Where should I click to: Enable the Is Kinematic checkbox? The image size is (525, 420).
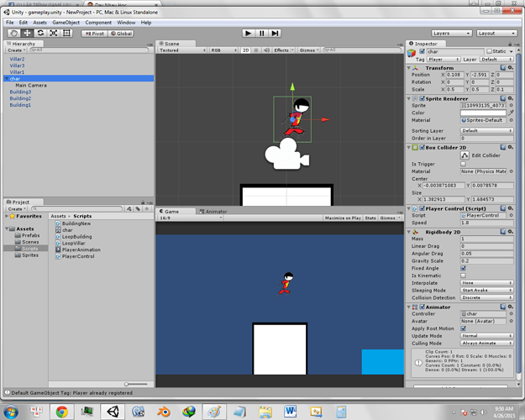[x=463, y=276]
